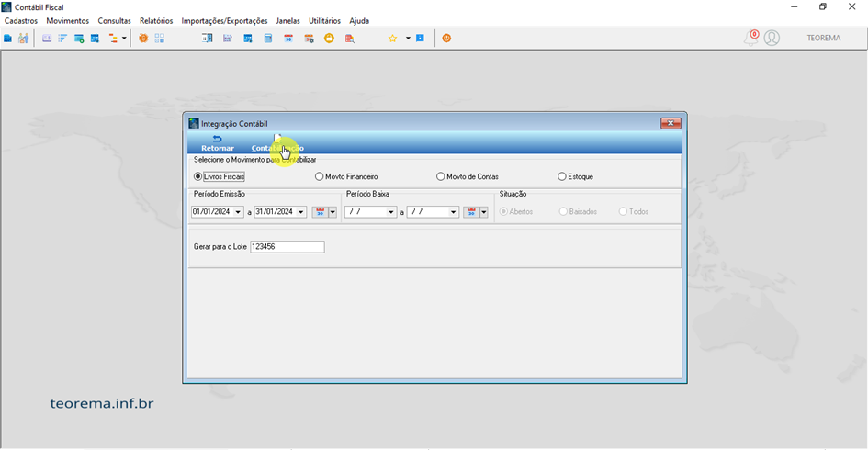
Task: Open the notification bell with red badge
Action: [x=751, y=38]
